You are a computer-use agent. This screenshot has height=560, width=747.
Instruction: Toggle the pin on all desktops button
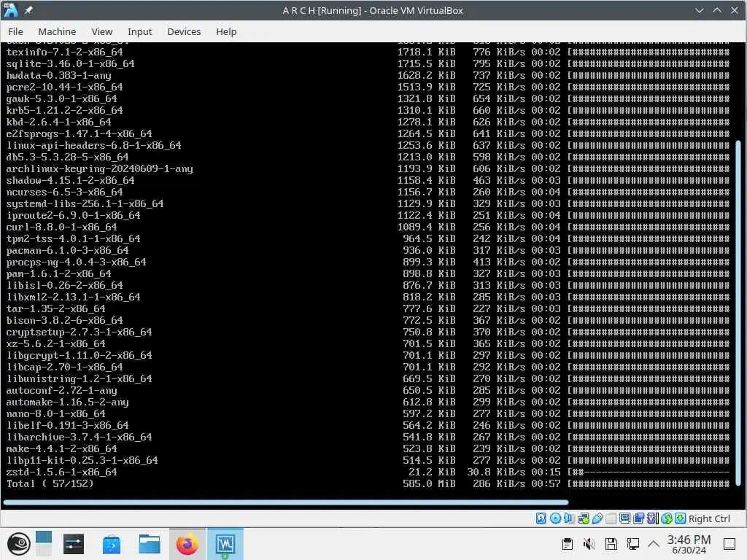point(28,10)
